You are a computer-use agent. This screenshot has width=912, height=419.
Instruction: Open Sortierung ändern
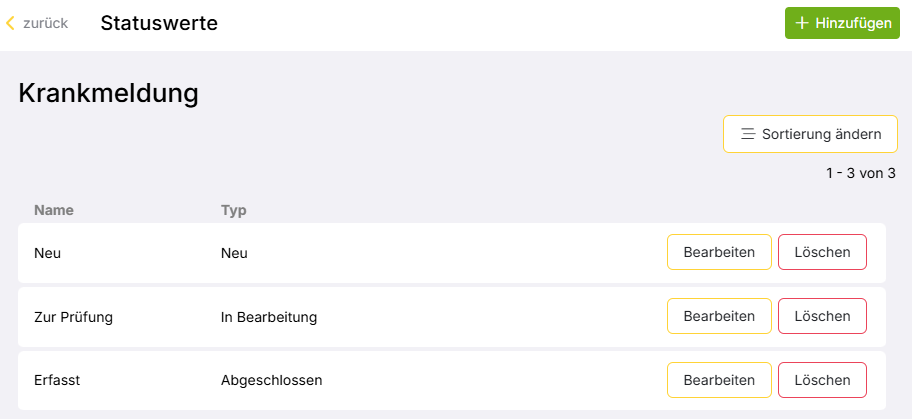(810, 134)
